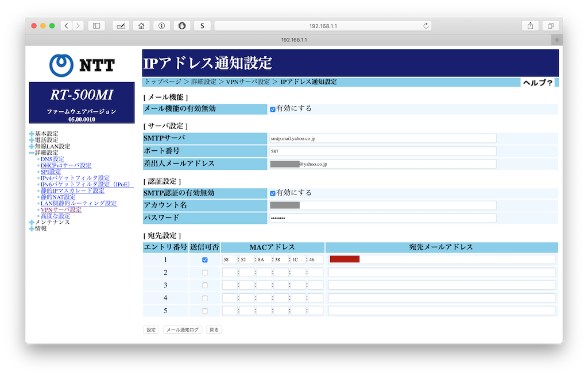Disable the メール機能 checkbox
The image size is (588, 377).
273,108
